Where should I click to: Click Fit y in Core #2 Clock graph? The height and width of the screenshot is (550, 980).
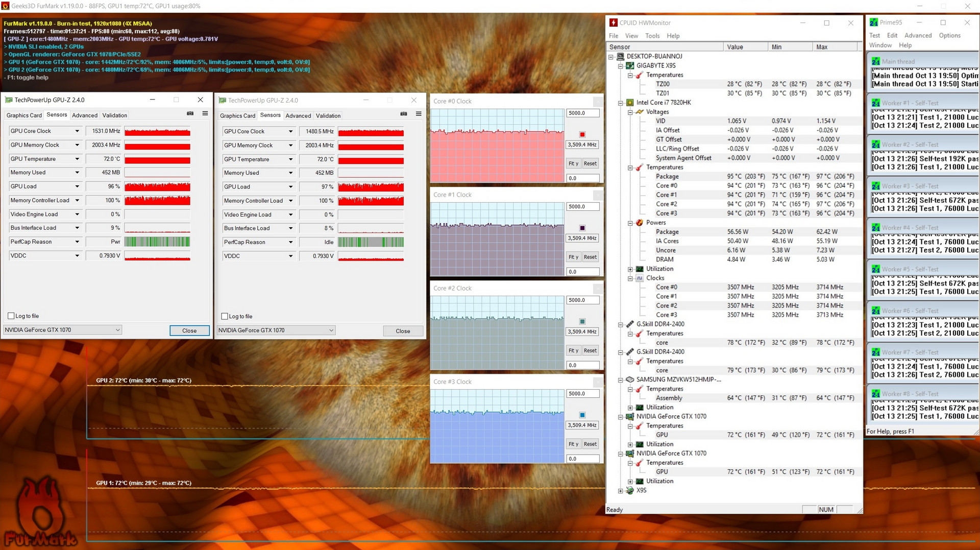pyautogui.click(x=573, y=350)
